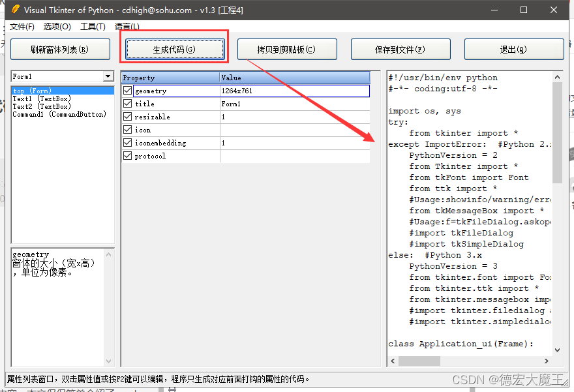The image size is (574, 392).
Task: Click 拷贝到剪贴板 to copy code
Action: (x=287, y=49)
